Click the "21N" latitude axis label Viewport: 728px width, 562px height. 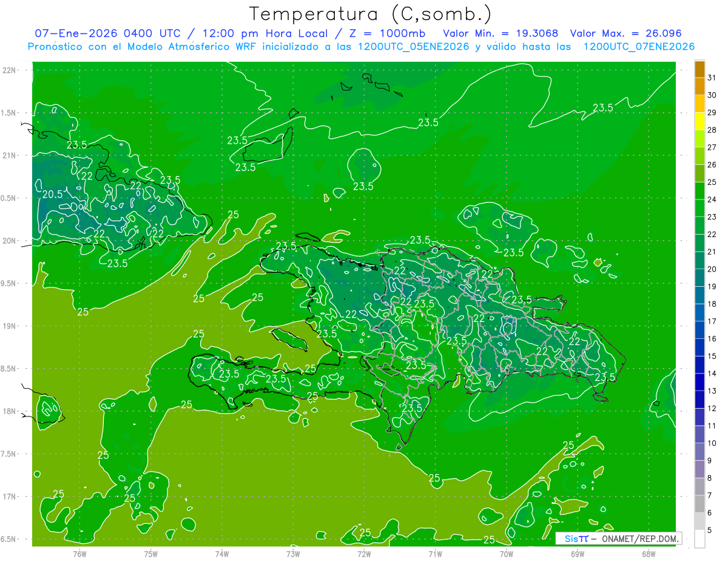(x=10, y=155)
